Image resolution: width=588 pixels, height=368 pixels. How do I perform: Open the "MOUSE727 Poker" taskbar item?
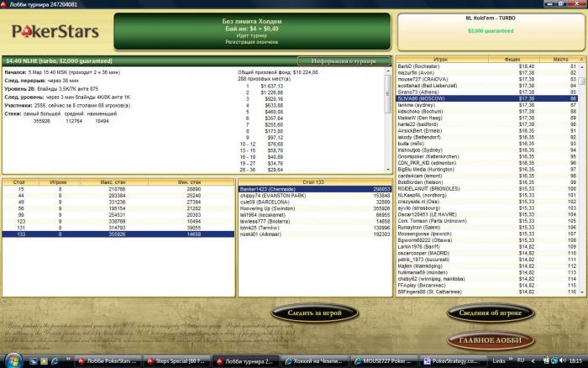385,361
